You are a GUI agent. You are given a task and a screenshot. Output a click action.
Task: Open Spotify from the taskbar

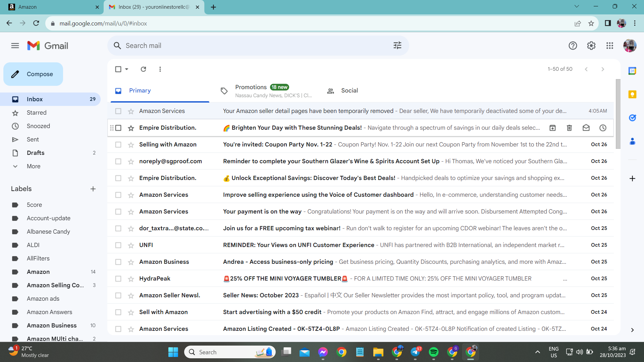coord(434,352)
